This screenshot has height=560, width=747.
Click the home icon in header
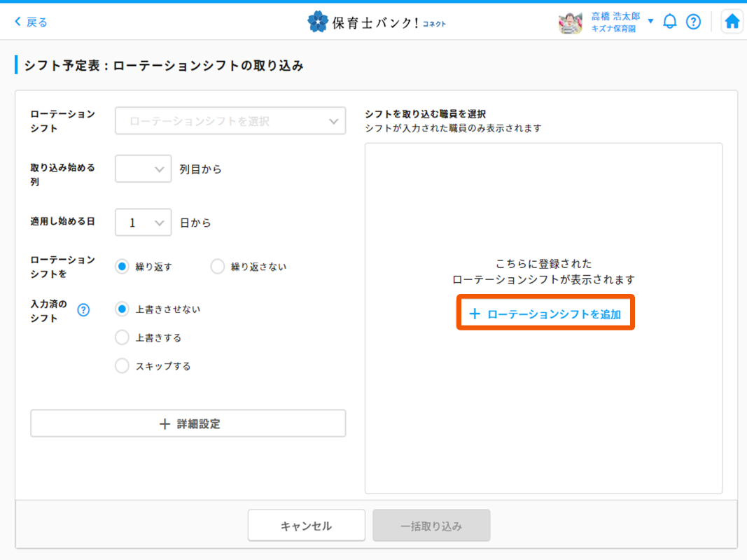[x=732, y=22]
